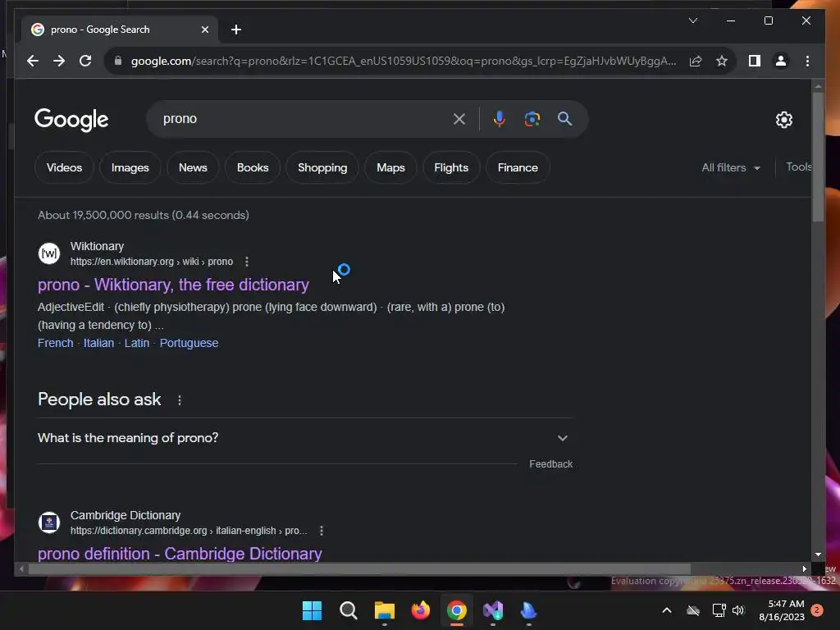This screenshot has width=840, height=630.
Task: Clear the search box text
Action: (x=459, y=119)
